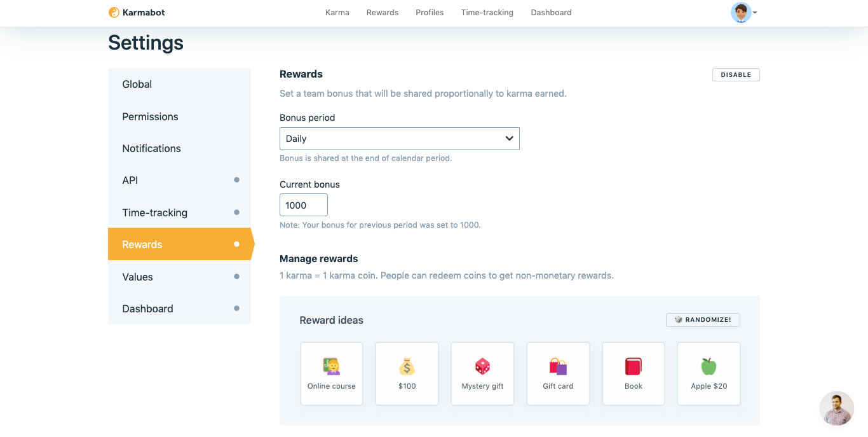Viewport: 868px width, 437px height.
Task: Click the Karmabot logo icon
Action: coord(114,12)
